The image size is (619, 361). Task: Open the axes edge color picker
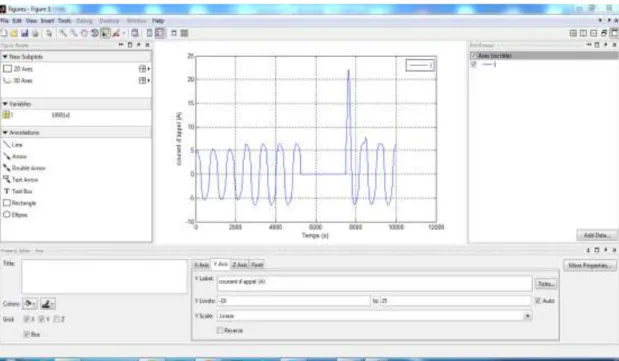tap(48, 304)
